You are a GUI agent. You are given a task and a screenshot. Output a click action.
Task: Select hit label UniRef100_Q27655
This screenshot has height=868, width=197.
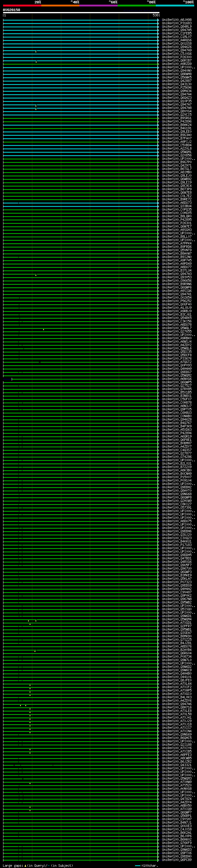pos(177,331)
